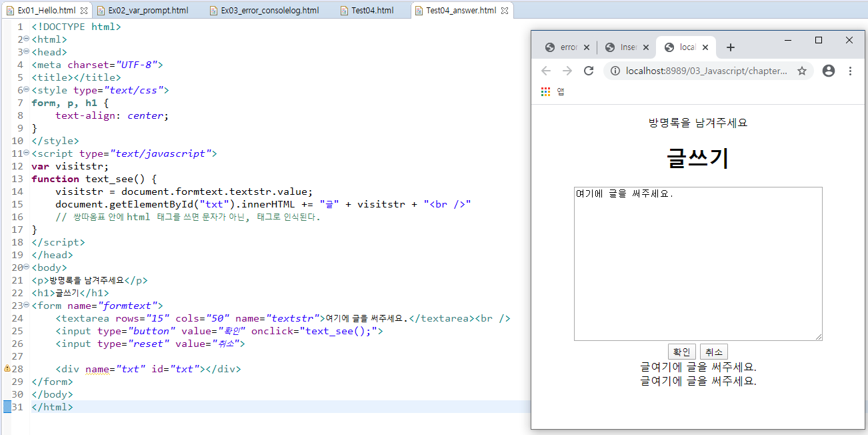Click 'text-align: center;' on line 8
This screenshot has height=435, width=868.
point(112,115)
